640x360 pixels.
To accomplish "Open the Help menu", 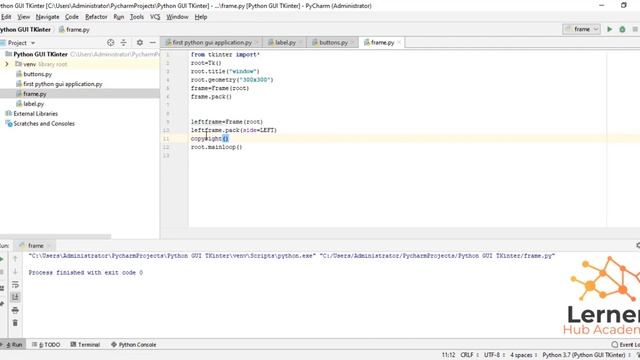I will click(x=201, y=17).
